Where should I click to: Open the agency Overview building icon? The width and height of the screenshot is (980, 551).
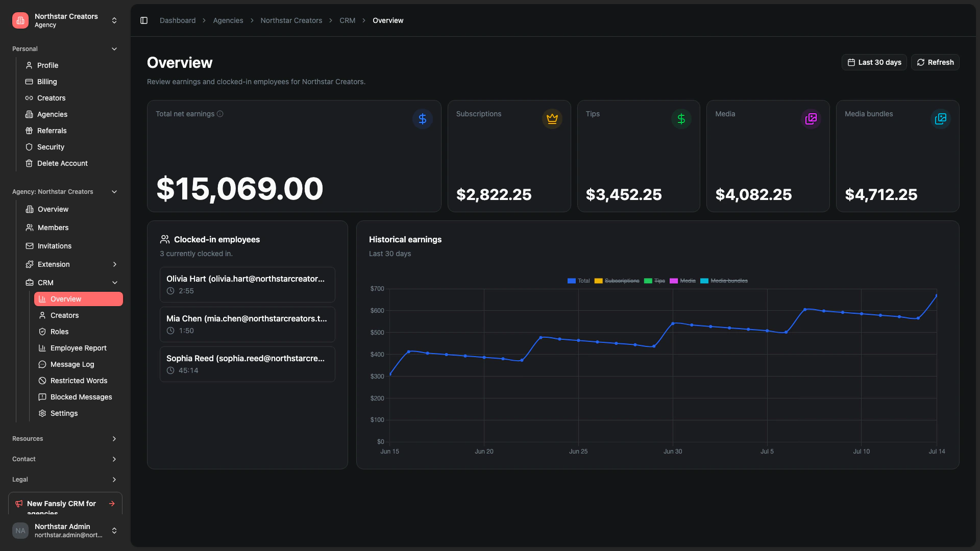[x=30, y=209]
